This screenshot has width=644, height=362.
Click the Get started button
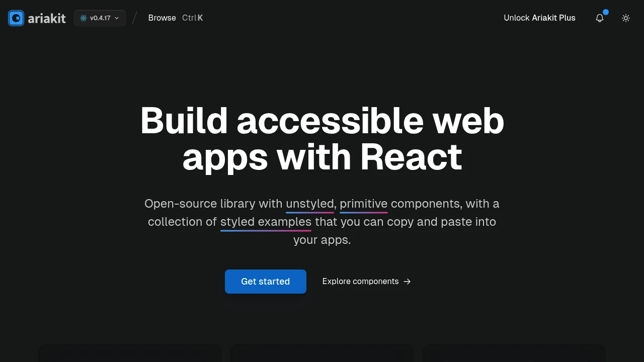[x=265, y=281]
